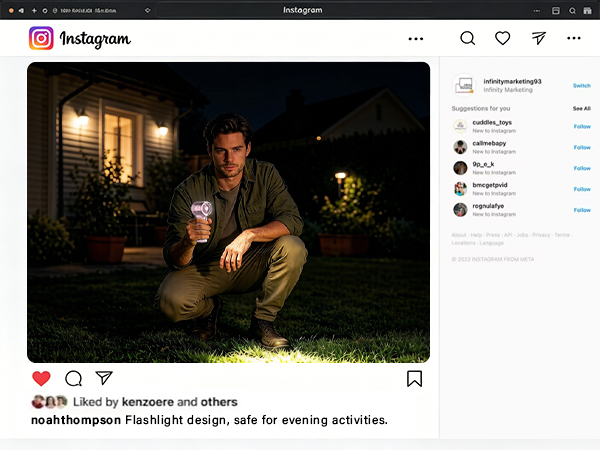600x450 pixels.
Task: Click "Suggestions for you" heading
Action: [481, 109]
